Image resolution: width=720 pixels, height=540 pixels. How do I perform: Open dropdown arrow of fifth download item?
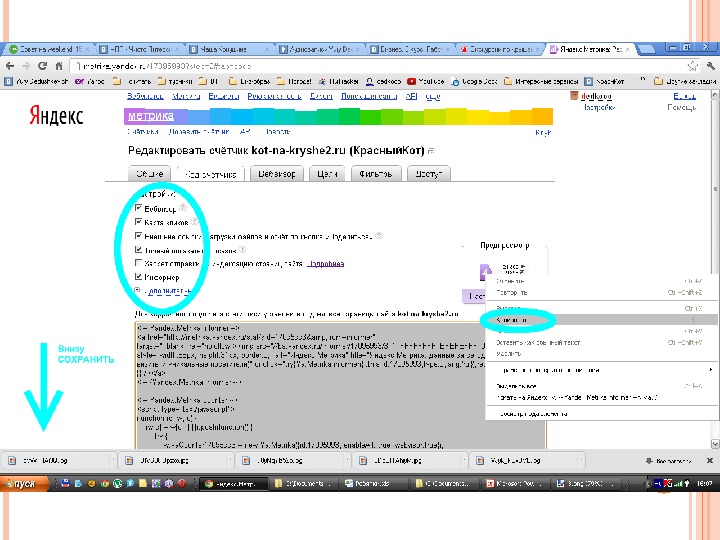pos(581,460)
